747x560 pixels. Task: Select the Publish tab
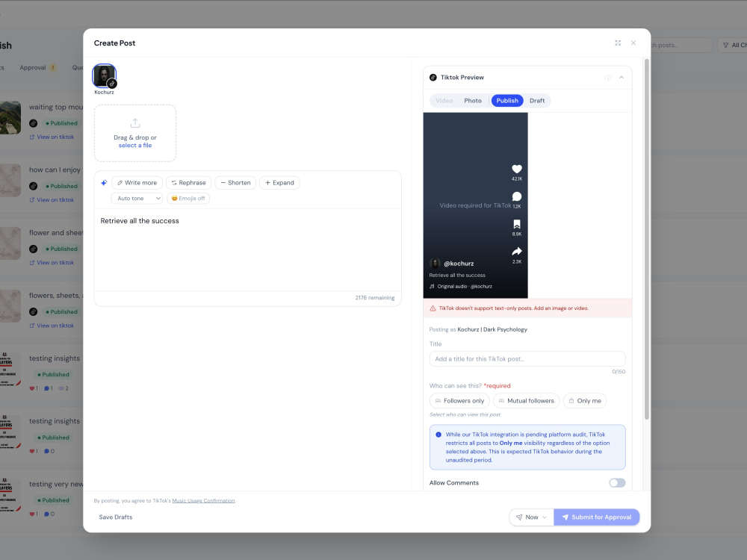point(507,101)
